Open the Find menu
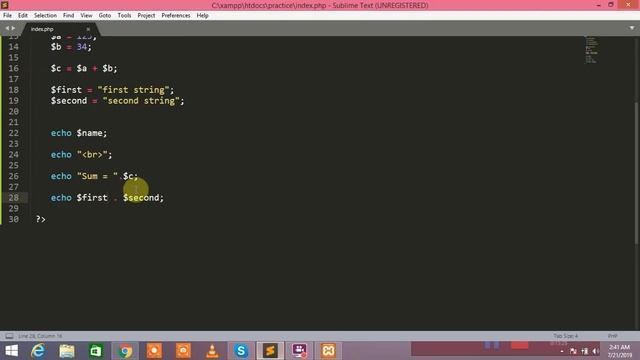Image resolution: width=640 pixels, height=360 pixels. (x=69, y=16)
